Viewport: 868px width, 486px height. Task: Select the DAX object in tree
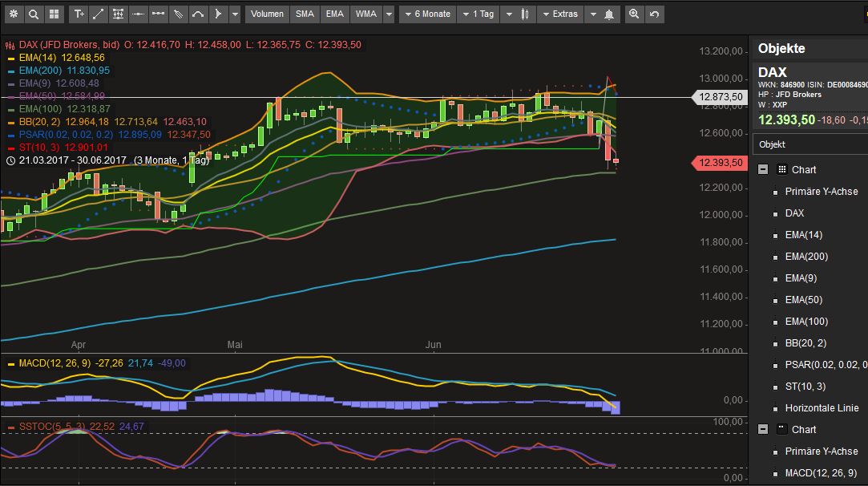(x=794, y=213)
